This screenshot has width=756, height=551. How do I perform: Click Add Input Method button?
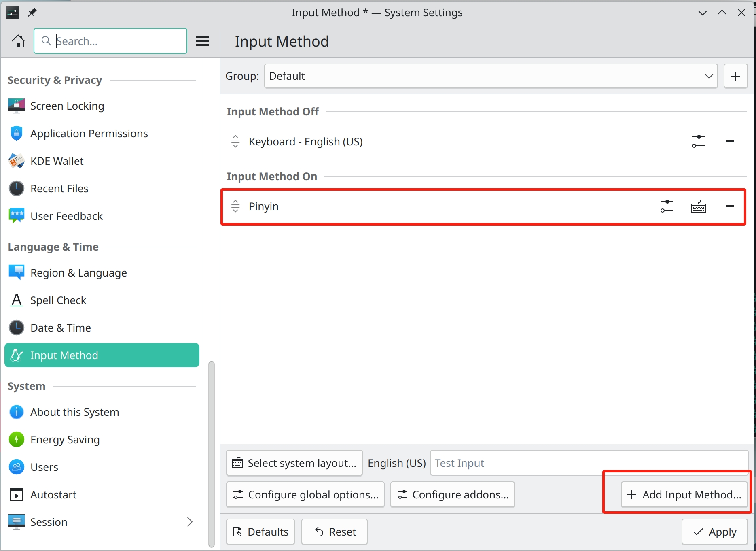[684, 494]
